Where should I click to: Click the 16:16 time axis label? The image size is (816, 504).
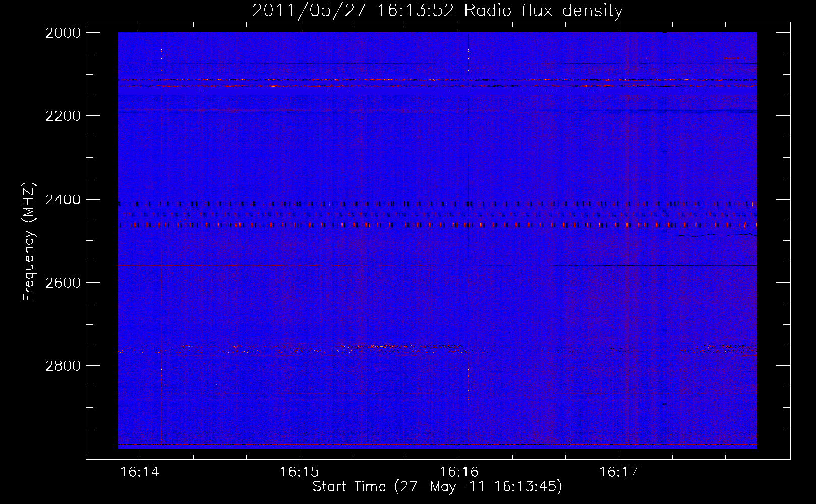[458, 472]
